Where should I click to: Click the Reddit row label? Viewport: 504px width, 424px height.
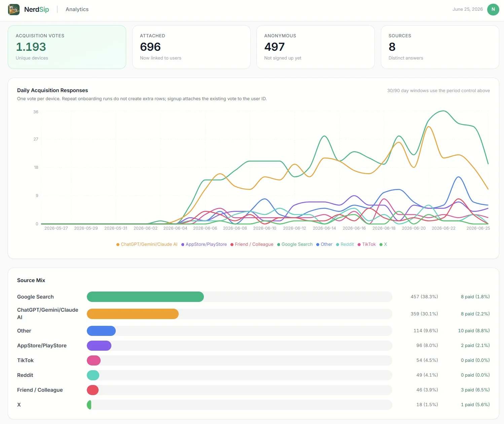pyautogui.click(x=25, y=375)
